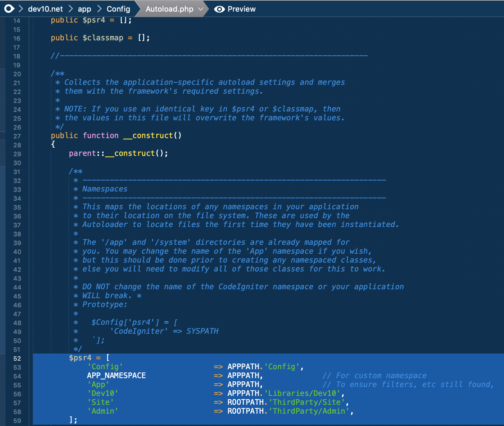This screenshot has height=426, width=504.
Task: Select the app breadcrumb entry
Action: pos(84,9)
